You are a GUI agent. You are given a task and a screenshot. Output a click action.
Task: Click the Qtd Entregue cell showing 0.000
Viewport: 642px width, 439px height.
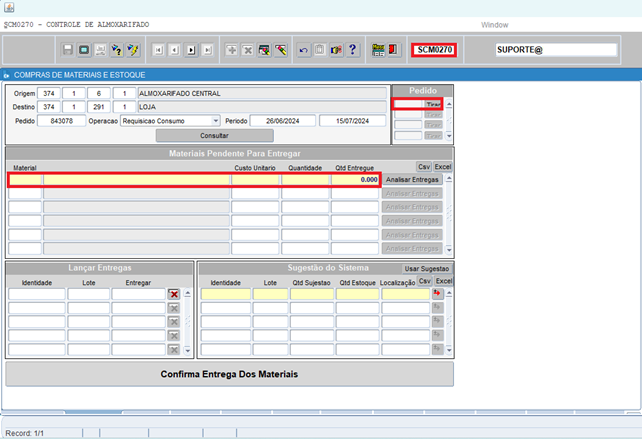tap(355, 179)
